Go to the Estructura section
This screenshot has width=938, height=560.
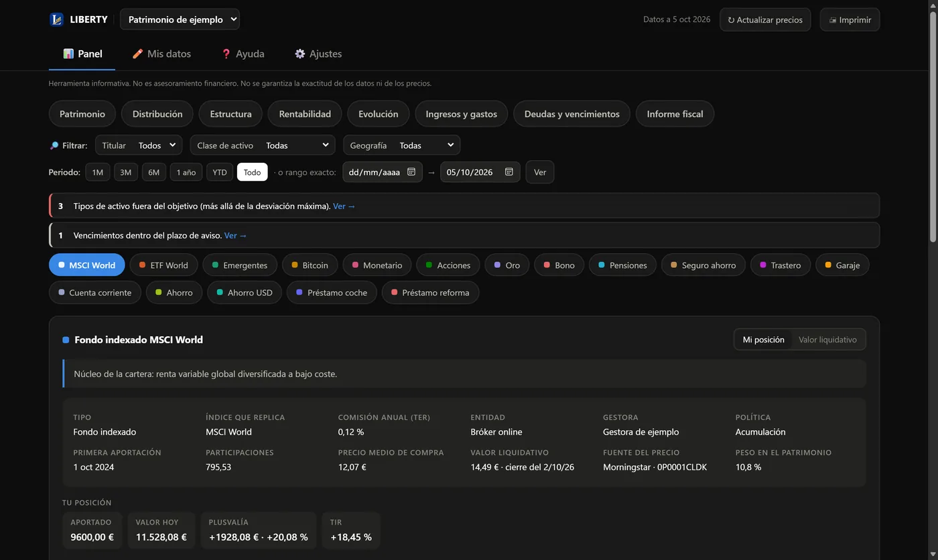(x=230, y=114)
